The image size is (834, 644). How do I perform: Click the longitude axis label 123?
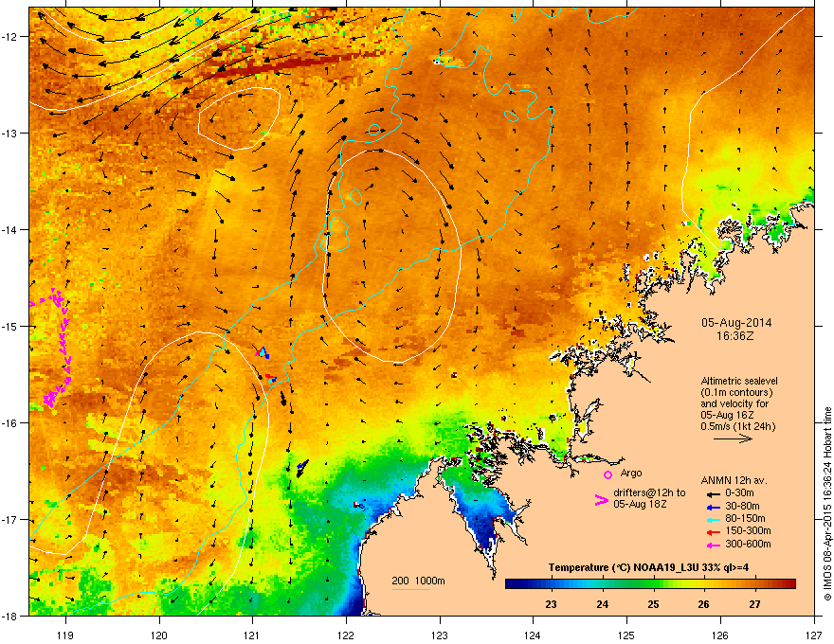440,635
